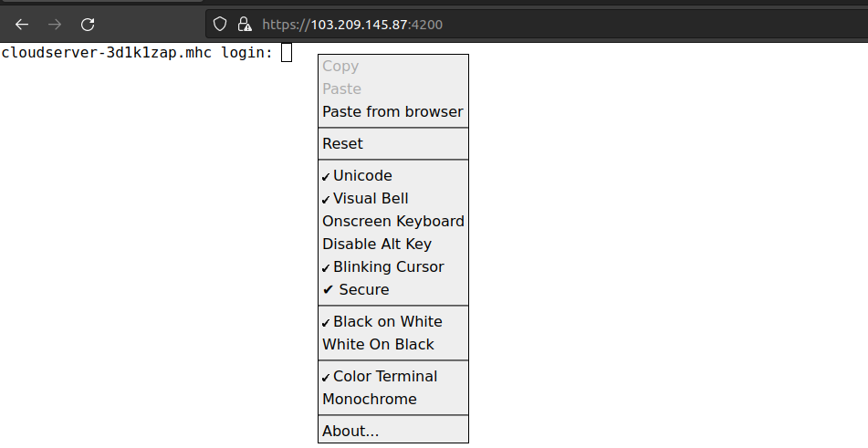Click the terminal login cursor
Screen dimensions: 868x448
click(x=287, y=53)
